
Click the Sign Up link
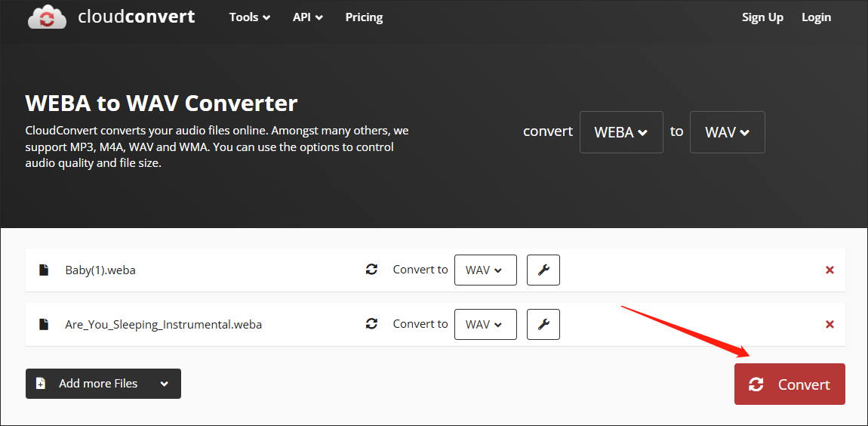[762, 17]
